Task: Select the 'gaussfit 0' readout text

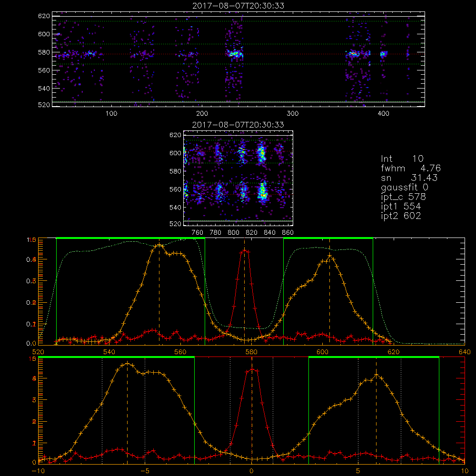Action: 405,187
